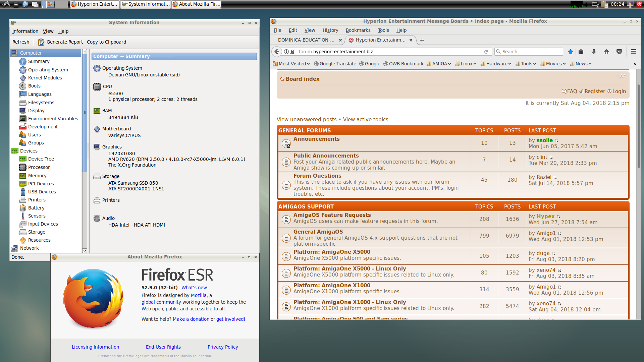Viewport: 644px width, 362px height.
Task: Open the General AmigaOS forum link
Action: pyautogui.click(x=318, y=232)
